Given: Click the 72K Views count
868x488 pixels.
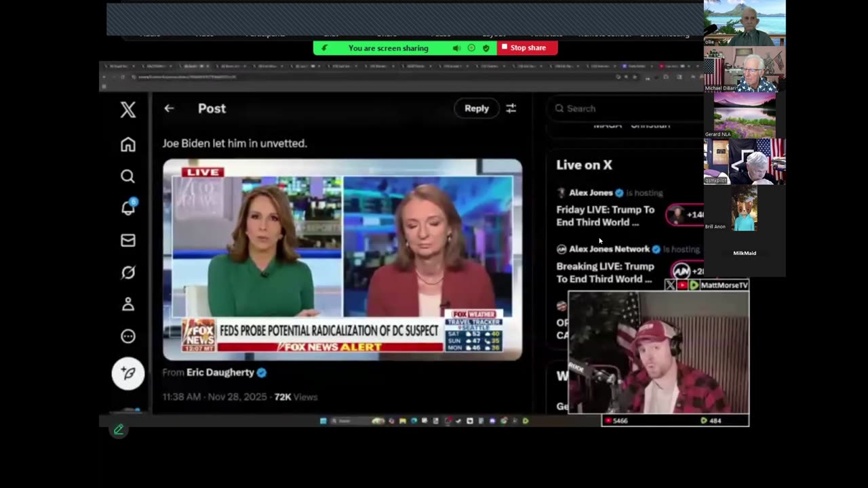Looking at the screenshot, I should click(296, 396).
